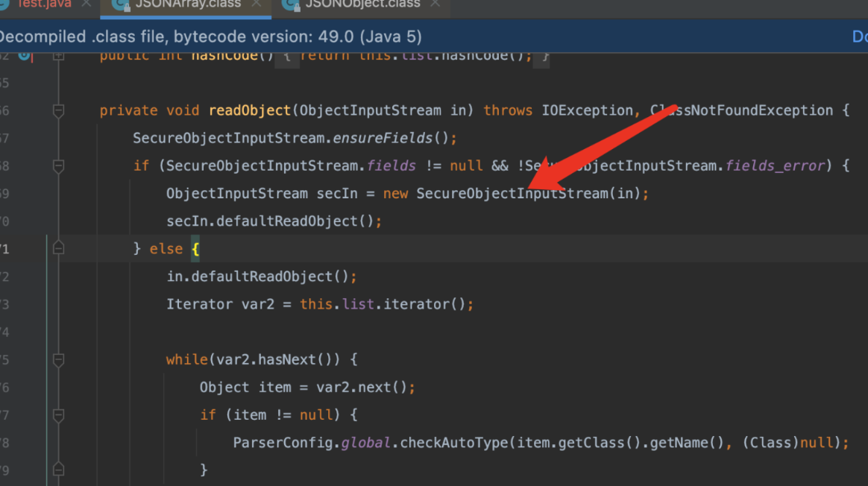Select the JSONArray.class tab

click(188, 4)
